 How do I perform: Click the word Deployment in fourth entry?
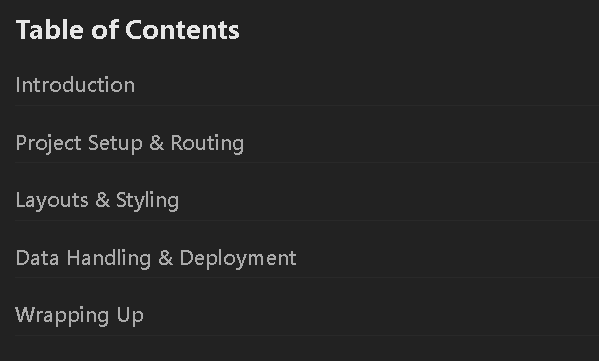pos(238,258)
